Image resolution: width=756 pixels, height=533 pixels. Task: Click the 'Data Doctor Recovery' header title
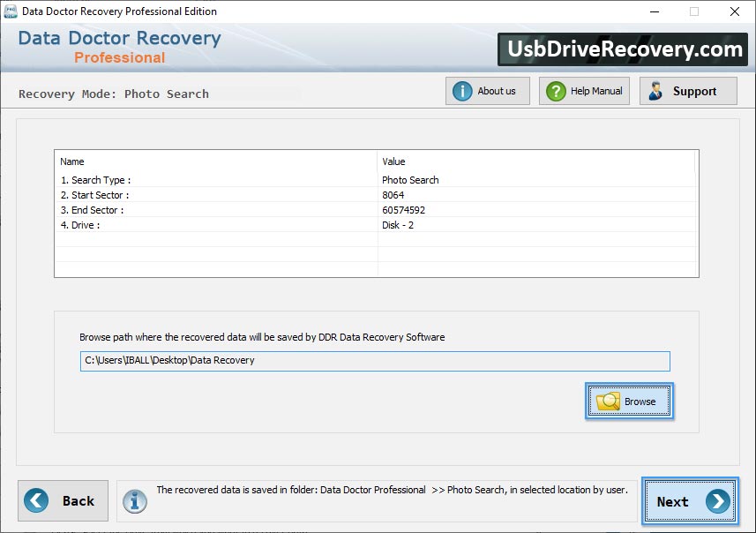tap(120, 38)
